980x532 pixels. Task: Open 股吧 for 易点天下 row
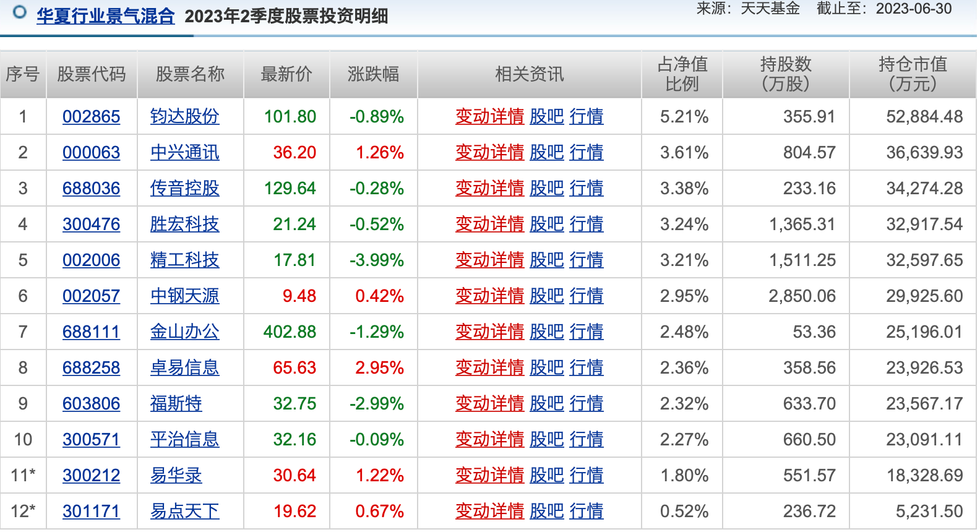point(547,512)
